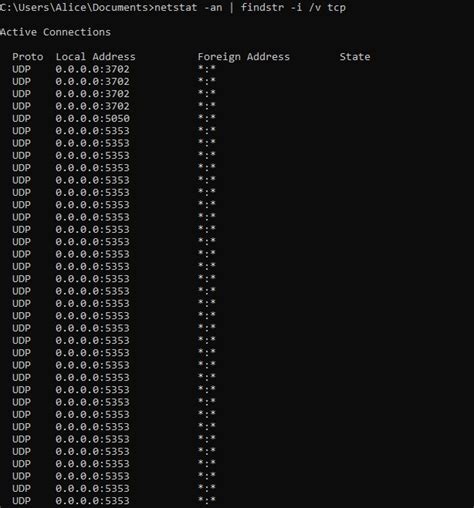Click the "netstat -an" command text
The image size is (474, 508).
(x=188, y=7)
